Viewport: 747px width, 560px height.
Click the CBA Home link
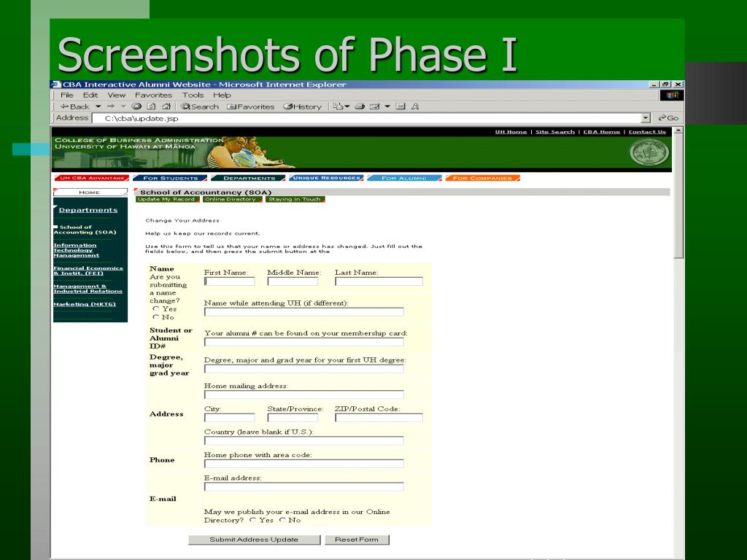[x=602, y=132]
